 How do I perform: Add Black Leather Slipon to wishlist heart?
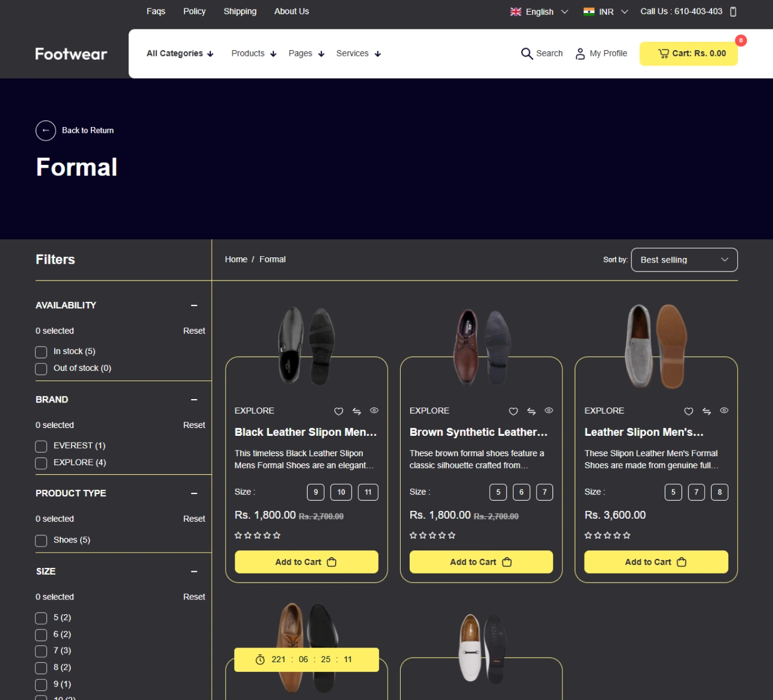[339, 412]
